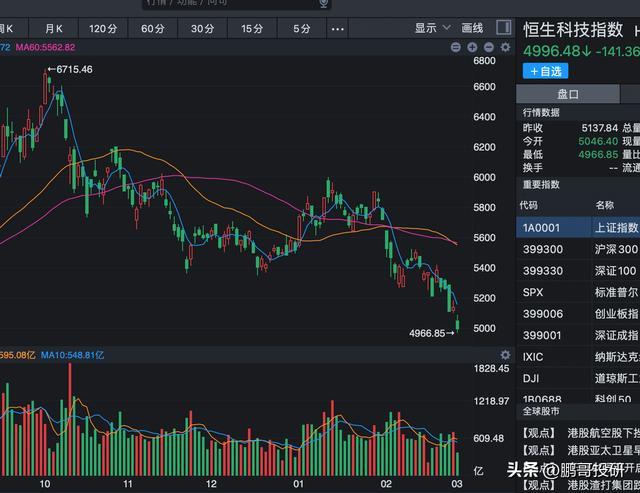Image resolution: width=640 pixels, height=493 pixels.
Task: Expand the 显示 display dropdown
Action: pos(431,28)
